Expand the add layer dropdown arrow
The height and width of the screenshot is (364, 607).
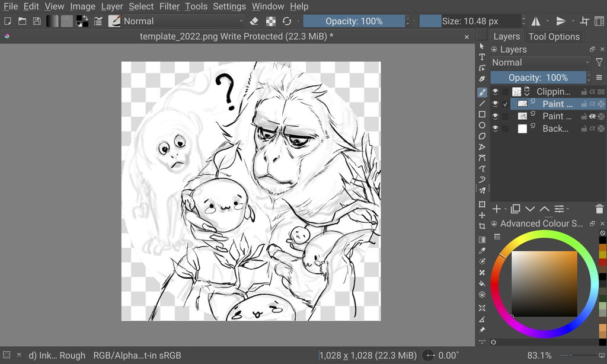[506, 209]
